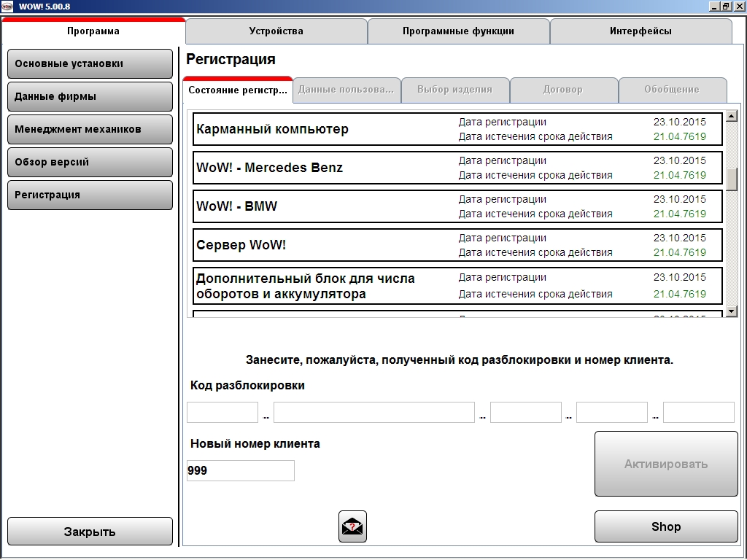The image size is (747, 560).
Task: Open Менеджмент механиков section
Action: pyautogui.click(x=90, y=130)
